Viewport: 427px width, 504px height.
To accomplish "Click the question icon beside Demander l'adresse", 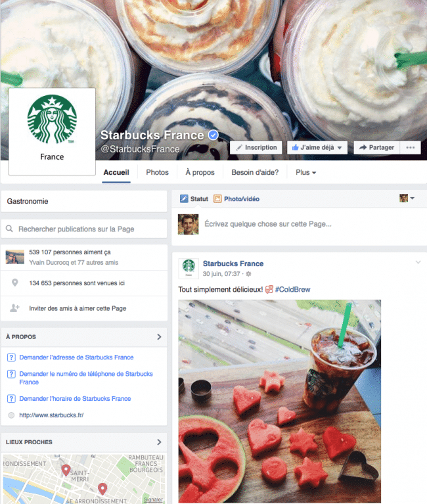I will pyautogui.click(x=11, y=357).
